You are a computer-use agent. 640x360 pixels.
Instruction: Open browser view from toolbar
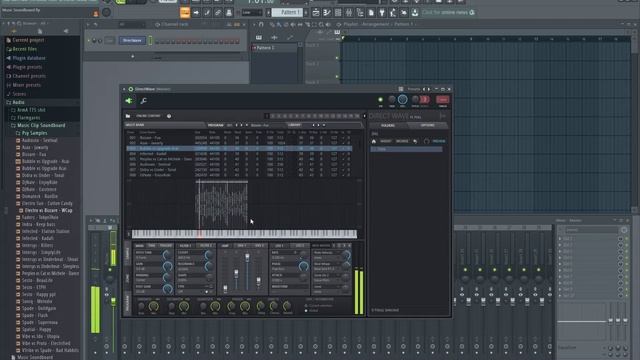point(360,13)
